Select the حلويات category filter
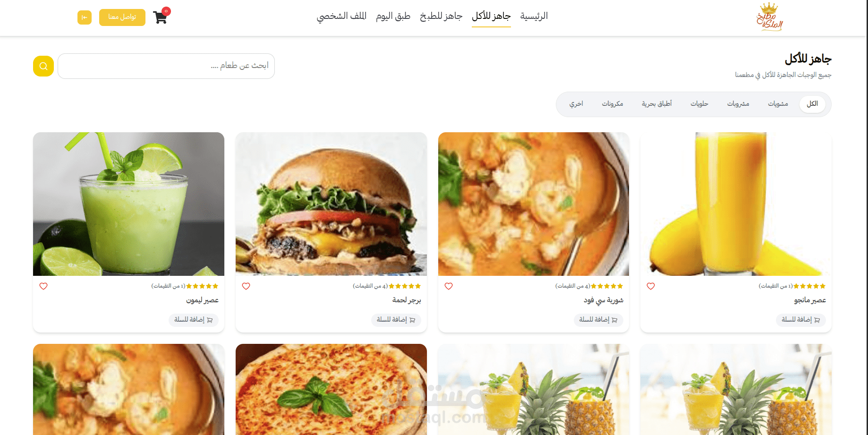The width and height of the screenshot is (868, 435). coord(699,104)
